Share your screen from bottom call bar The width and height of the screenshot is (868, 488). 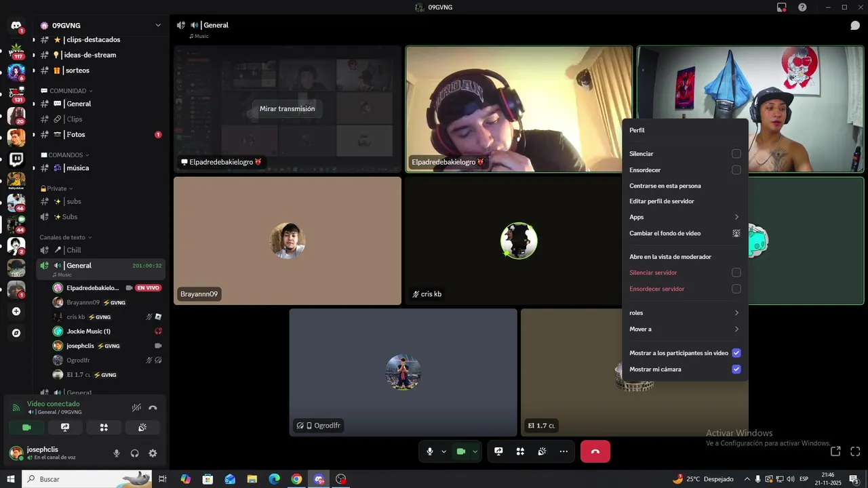pyautogui.click(x=498, y=451)
